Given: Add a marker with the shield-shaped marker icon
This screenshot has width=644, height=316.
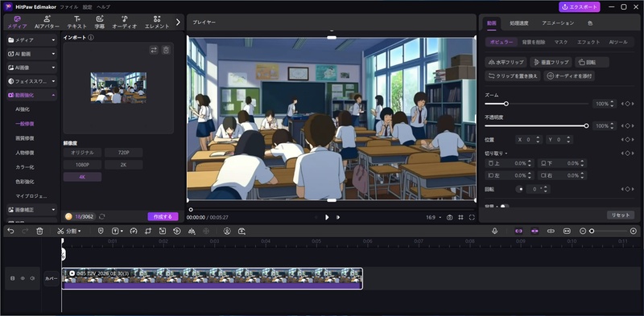Looking at the screenshot, I should 101,231.
